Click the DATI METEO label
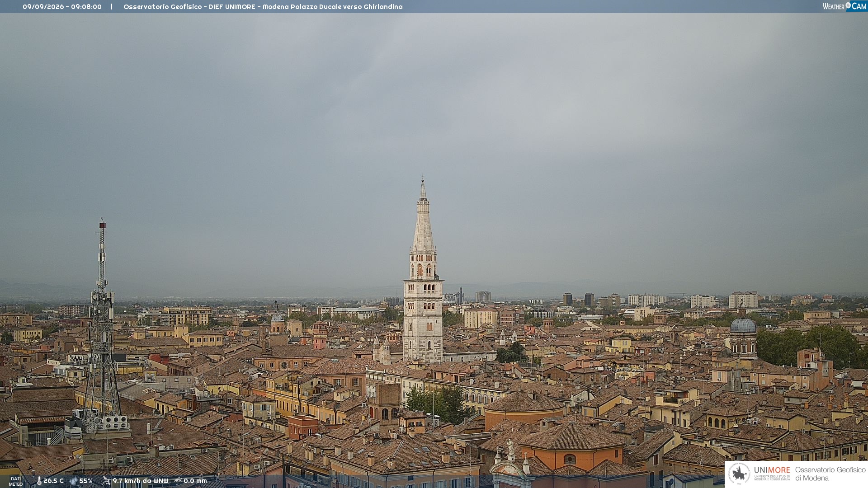 click(16, 481)
